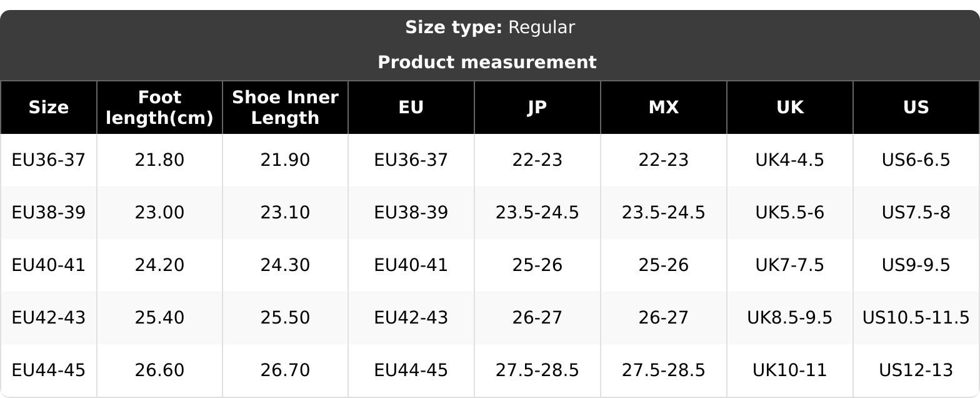Click the JP column header
The height and width of the screenshot is (398, 980).
click(537, 108)
